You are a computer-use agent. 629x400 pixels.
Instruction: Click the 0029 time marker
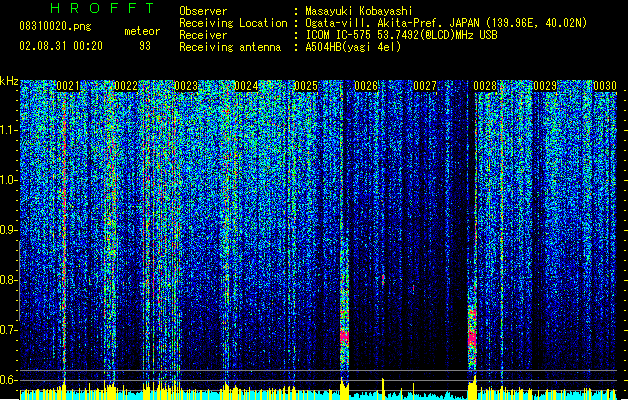[545, 86]
